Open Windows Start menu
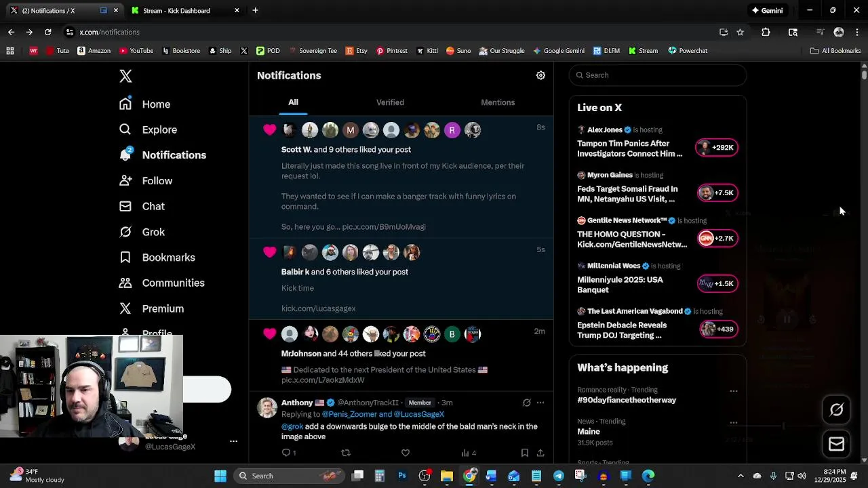 [220, 476]
